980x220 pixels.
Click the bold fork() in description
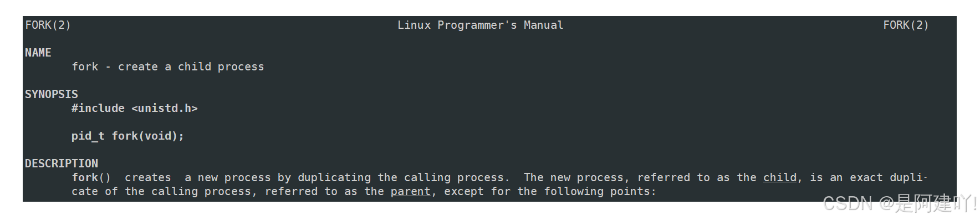coord(91,177)
